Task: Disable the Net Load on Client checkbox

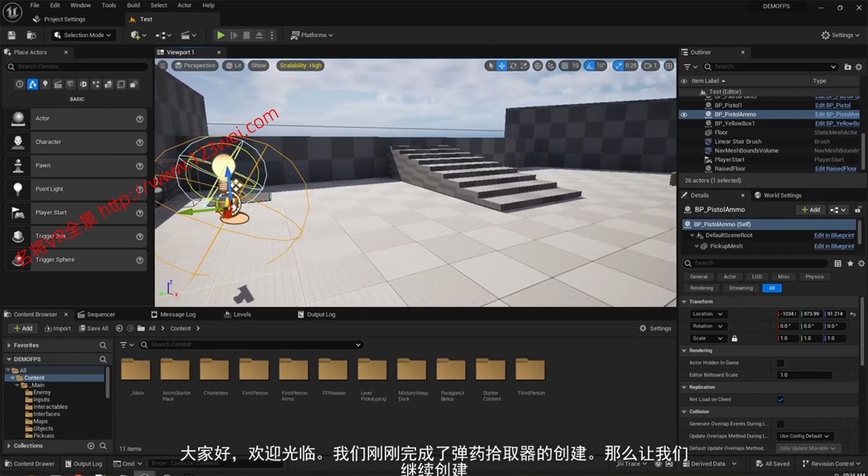Action: tap(781, 399)
